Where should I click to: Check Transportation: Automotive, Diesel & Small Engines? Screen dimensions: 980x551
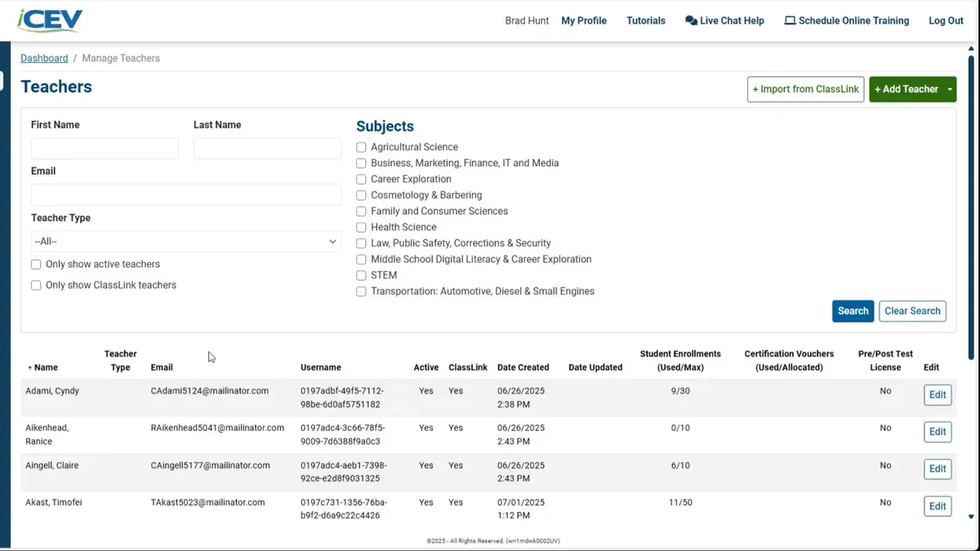361,291
